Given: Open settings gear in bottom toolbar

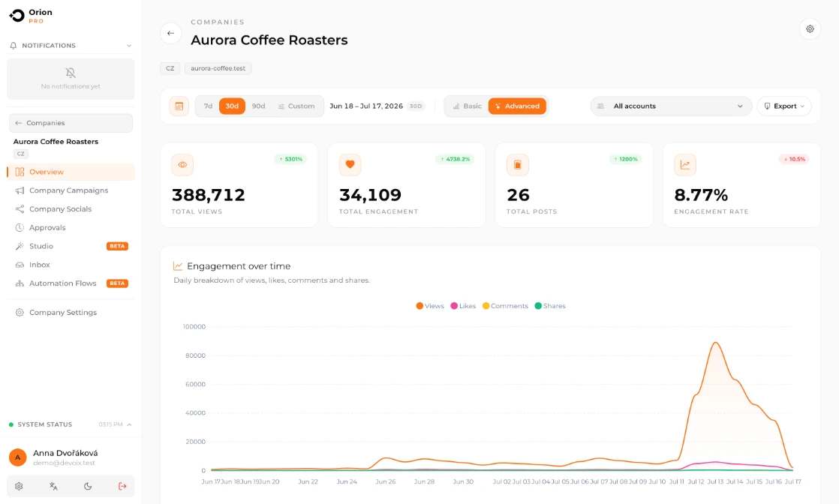Looking at the screenshot, I should coord(19,486).
